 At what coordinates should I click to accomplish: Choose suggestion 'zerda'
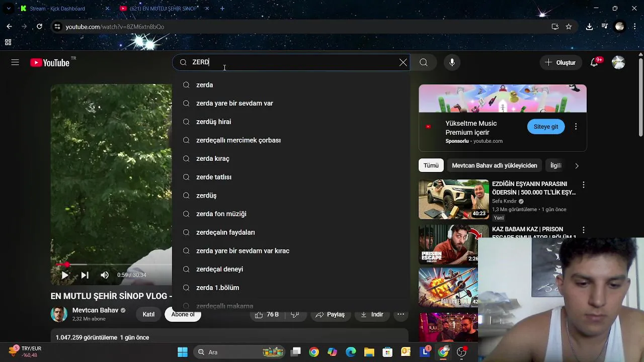pos(291,85)
